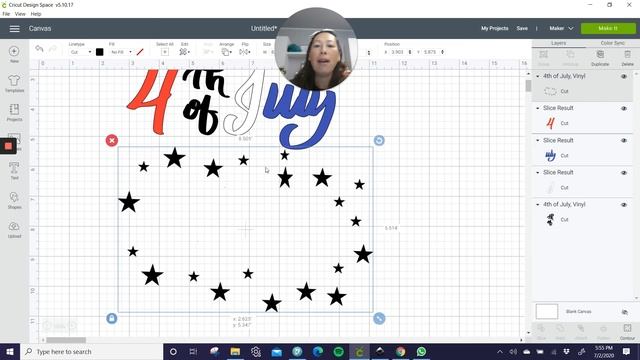This screenshot has height=360, width=640.
Task: Open the Templates panel
Action: 14,80
